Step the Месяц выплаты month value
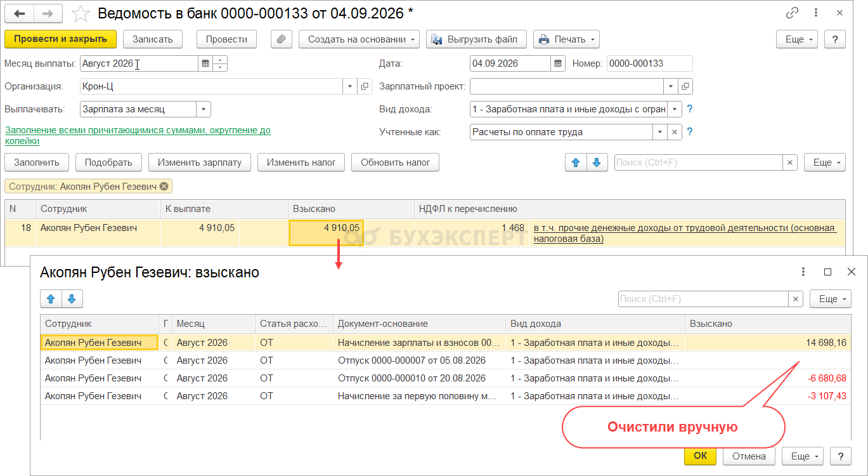The image size is (868, 476). 220,63
